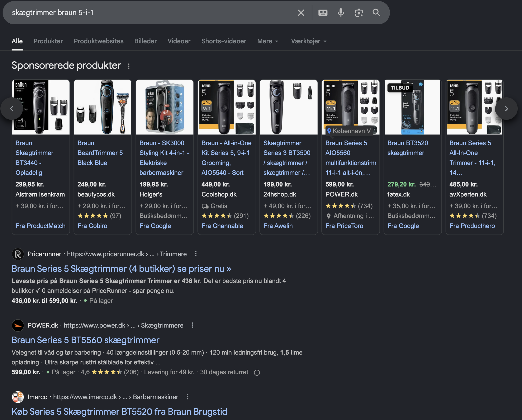Viewport: 522px width, 420px height.
Task: Switch to the Videoer tab
Action: tap(179, 41)
